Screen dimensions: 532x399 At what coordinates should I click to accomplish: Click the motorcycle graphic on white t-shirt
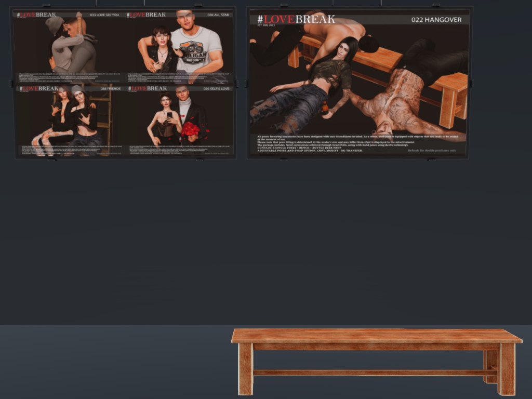point(192,48)
